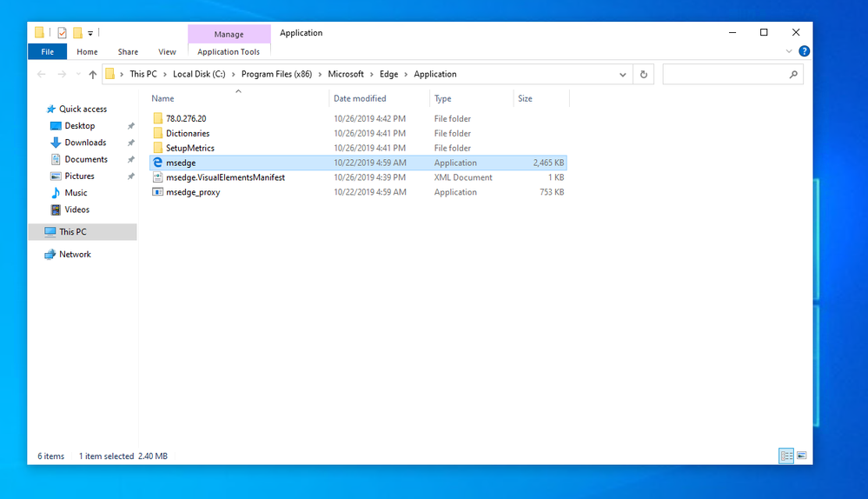Viewport: 868px width, 499px height.
Task: Click the pin icon beside Documents
Action: pyautogui.click(x=131, y=159)
